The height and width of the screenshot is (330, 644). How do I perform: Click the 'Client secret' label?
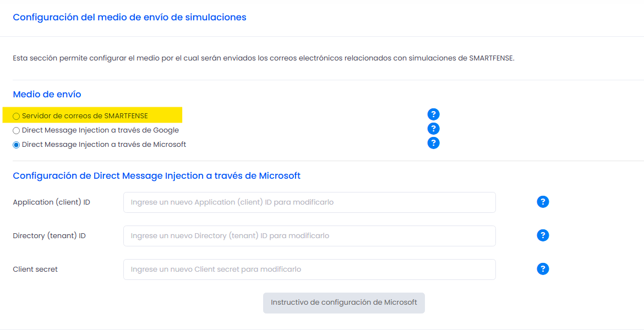click(x=35, y=269)
